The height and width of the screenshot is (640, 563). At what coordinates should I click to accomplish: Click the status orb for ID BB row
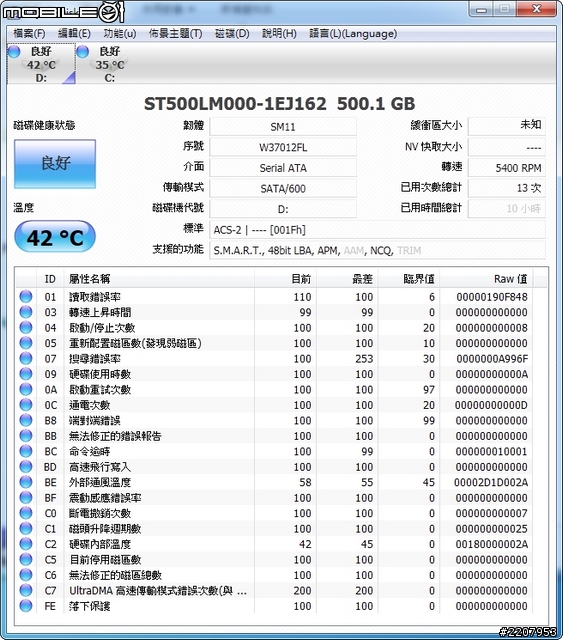[x=26, y=436]
